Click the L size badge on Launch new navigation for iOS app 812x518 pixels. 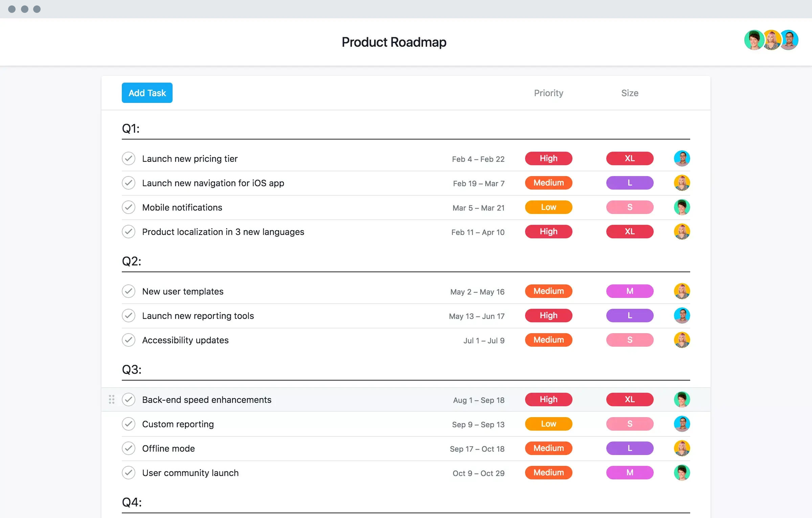pos(629,182)
